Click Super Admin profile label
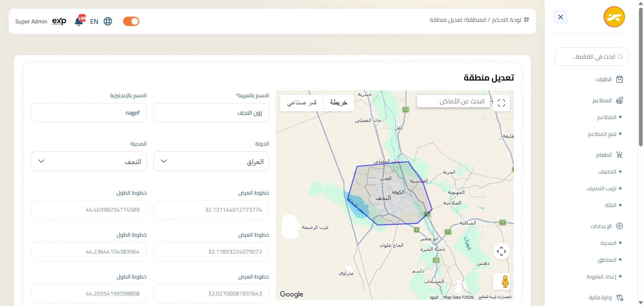This screenshot has width=644, height=306. (x=31, y=21)
